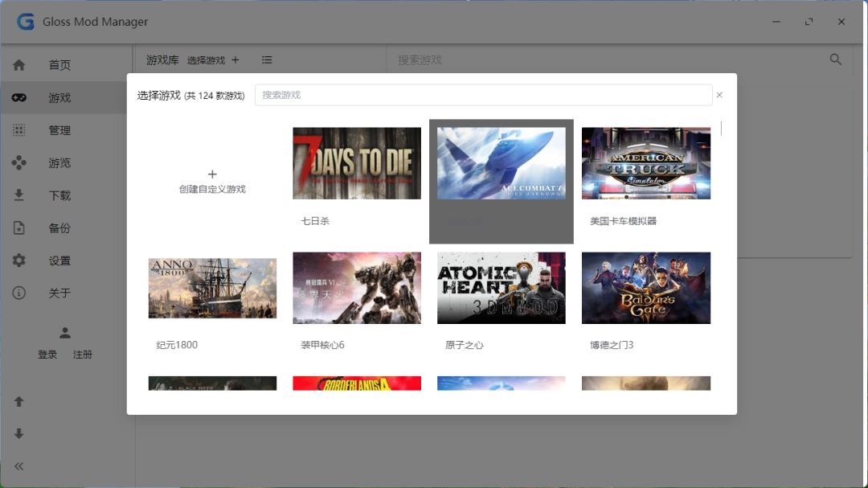Open 选择游戏 + game picker
The height and width of the screenshot is (488, 868).
pyautogui.click(x=211, y=59)
